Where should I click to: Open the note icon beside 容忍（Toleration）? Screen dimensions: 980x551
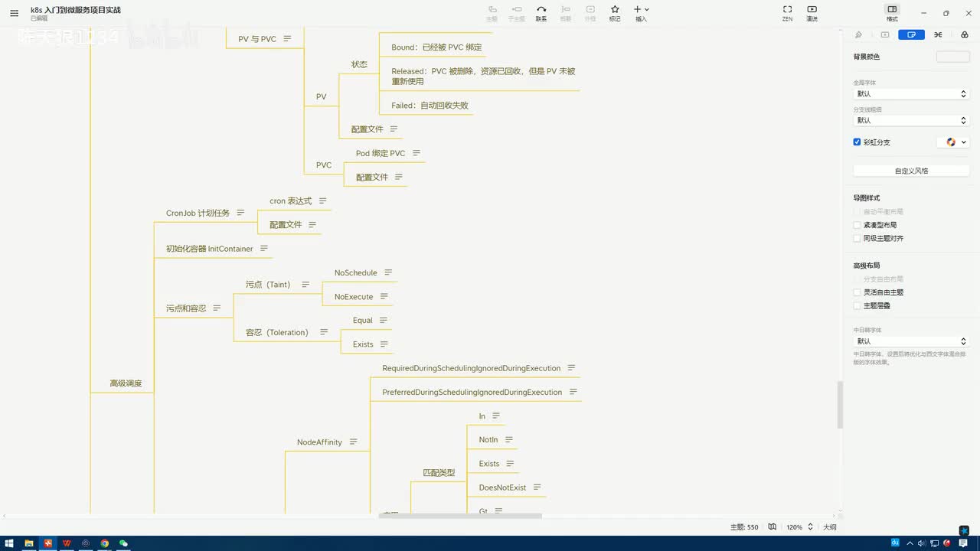[x=324, y=332]
